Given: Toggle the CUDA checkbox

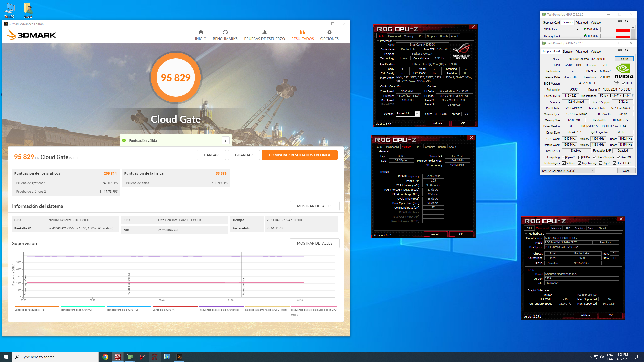Looking at the screenshot, I should pyautogui.click(x=580, y=157).
